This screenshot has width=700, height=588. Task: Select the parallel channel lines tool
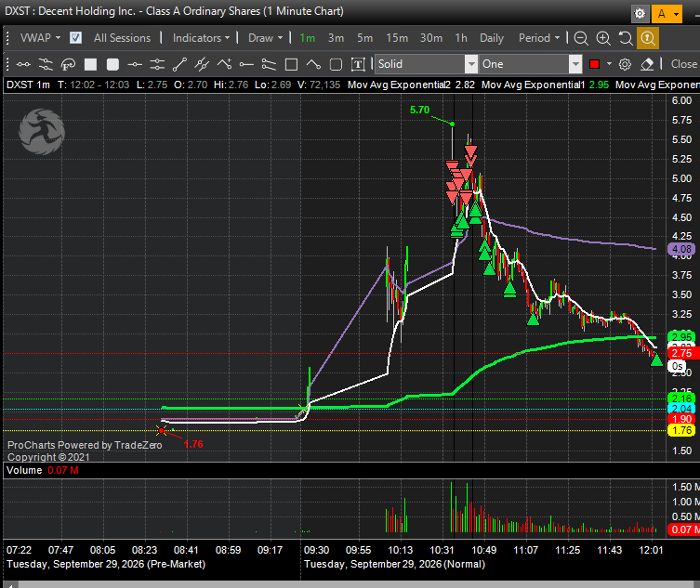(46, 65)
